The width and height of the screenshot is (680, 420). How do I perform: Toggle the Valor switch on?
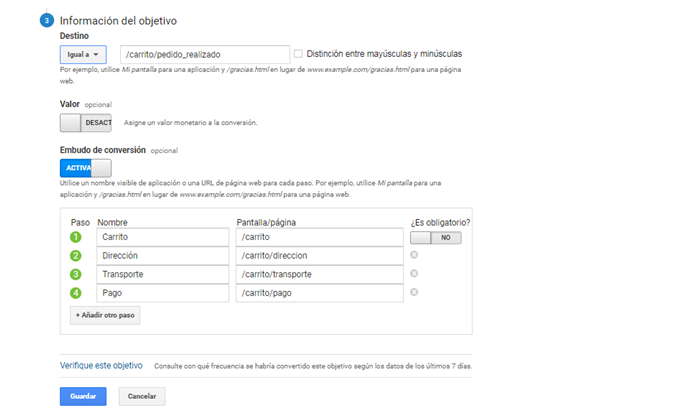click(x=85, y=123)
